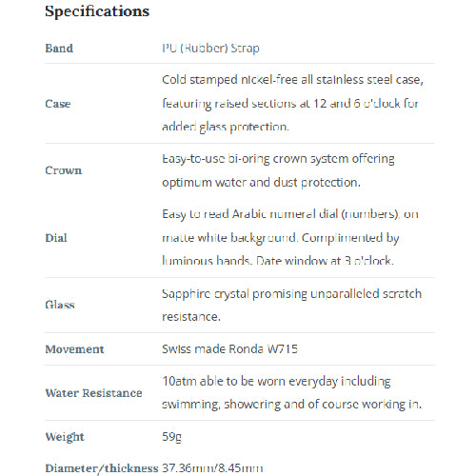Screen dimensions: 476x476
Task: Select the Diameter/thickness label
Action: click(102, 468)
